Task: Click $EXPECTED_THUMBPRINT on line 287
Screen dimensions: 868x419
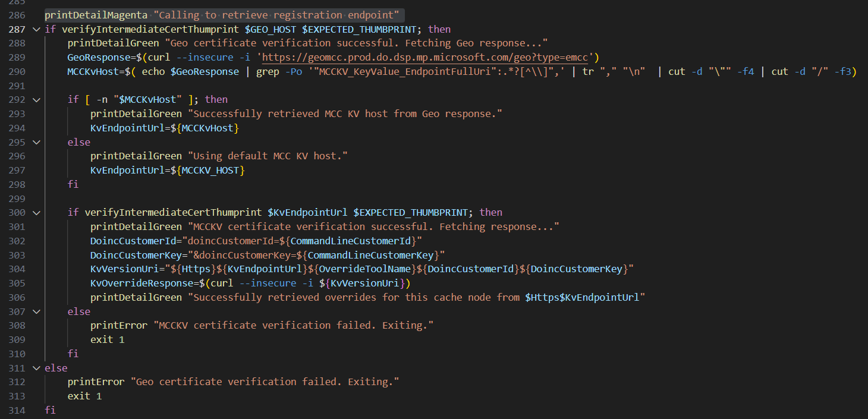Action: click(x=358, y=29)
